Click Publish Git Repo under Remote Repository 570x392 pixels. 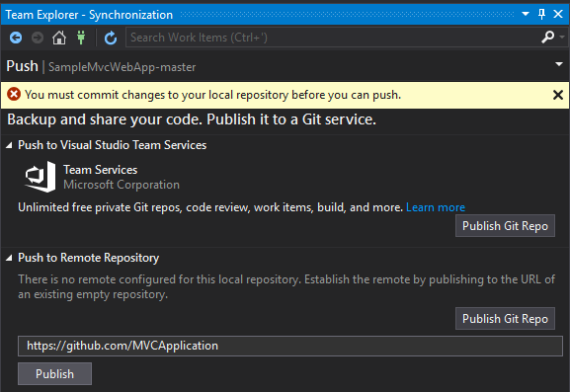(x=505, y=319)
